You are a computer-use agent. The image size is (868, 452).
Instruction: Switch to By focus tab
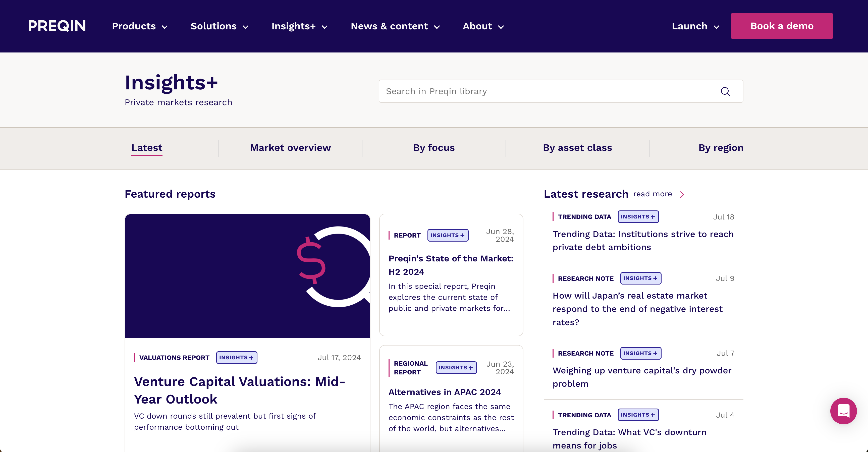click(x=434, y=148)
